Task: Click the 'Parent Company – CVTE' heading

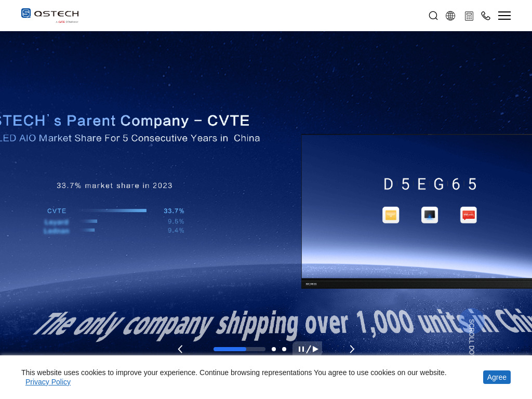Action: tap(158, 121)
